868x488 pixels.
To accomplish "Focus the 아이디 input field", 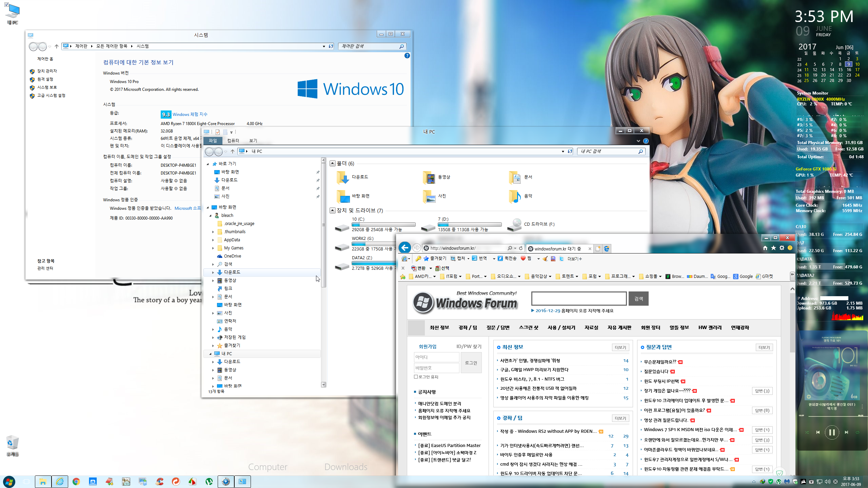I will click(x=436, y=357).
